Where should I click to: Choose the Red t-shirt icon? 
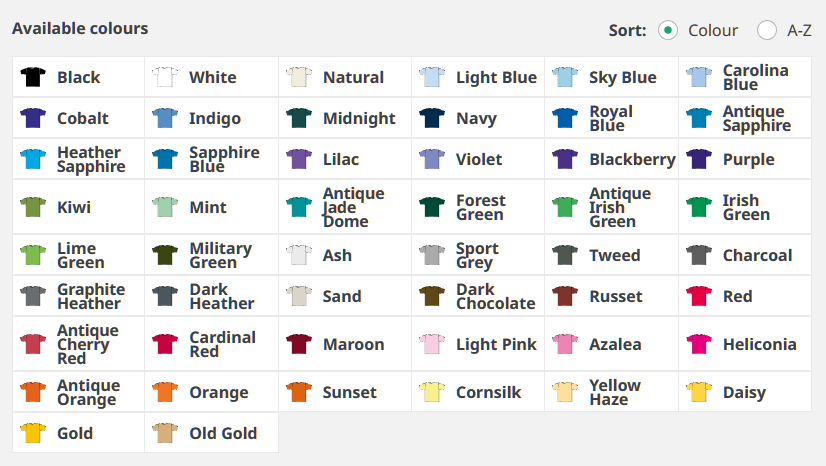[x=698, y=296]
